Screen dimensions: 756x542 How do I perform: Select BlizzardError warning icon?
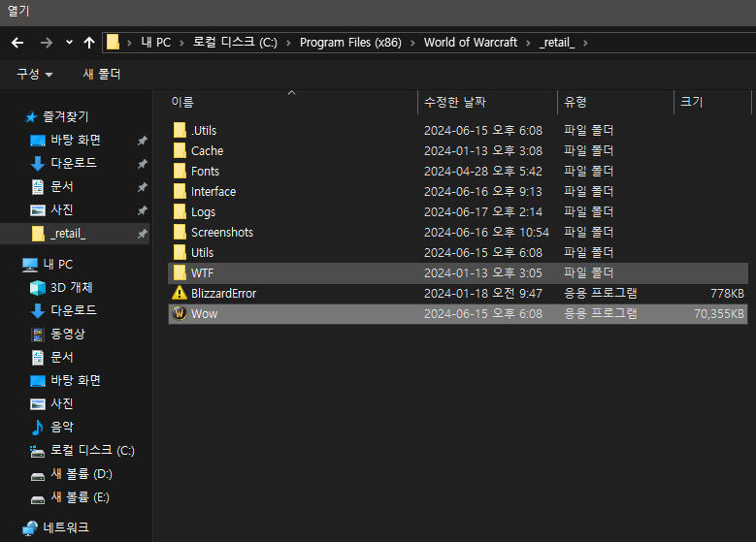180,293
